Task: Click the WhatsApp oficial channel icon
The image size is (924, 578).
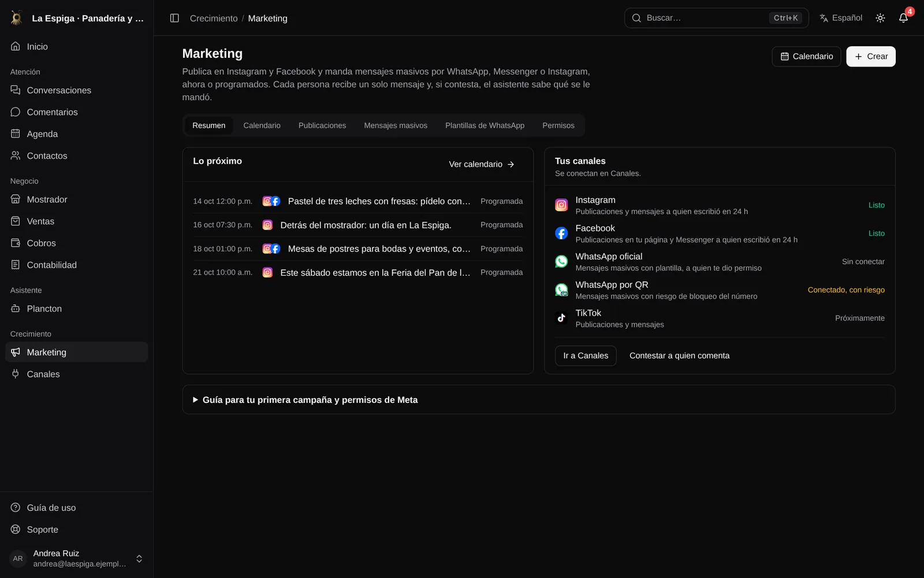Action: 561,262
